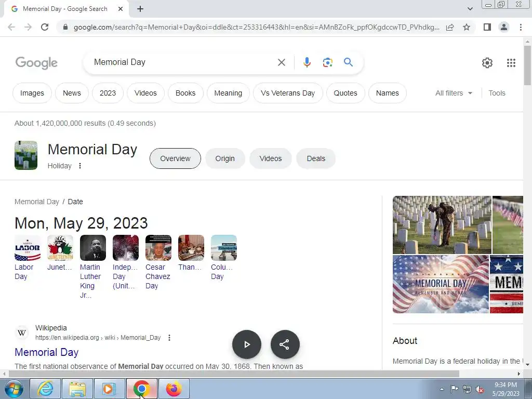Search by image with Google Lens

[327, 62]
